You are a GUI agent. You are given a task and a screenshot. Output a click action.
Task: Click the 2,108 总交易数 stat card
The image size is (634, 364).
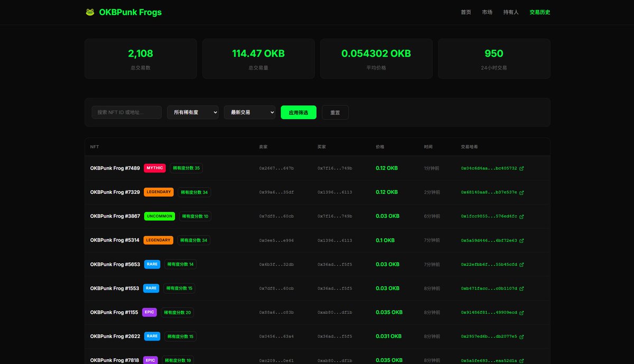tap(141, 59)
